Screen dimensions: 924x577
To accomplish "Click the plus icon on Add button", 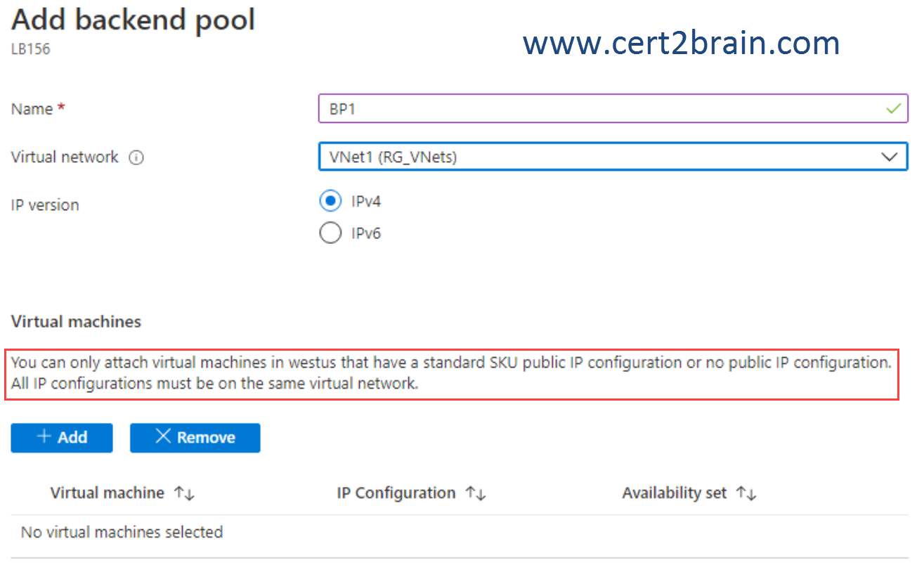I will click(44, 436).
